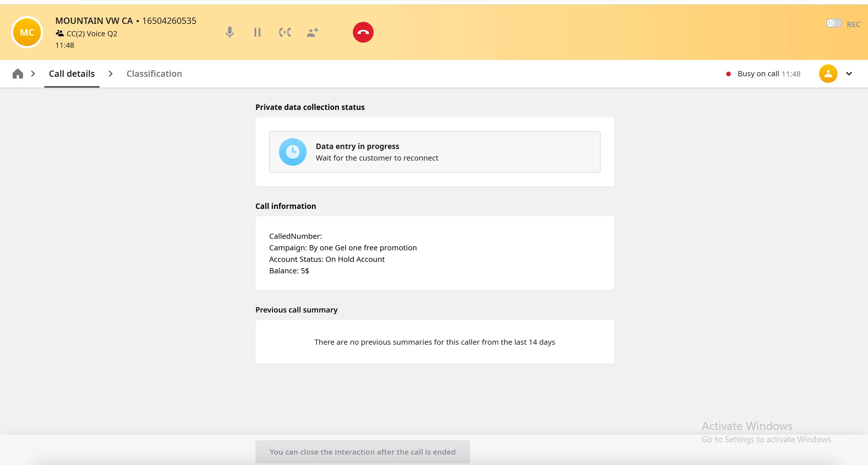Screen dimensions: 868x465
Task: Go to the home icon in the breadcrumb
Action: (x=18, y=73)
